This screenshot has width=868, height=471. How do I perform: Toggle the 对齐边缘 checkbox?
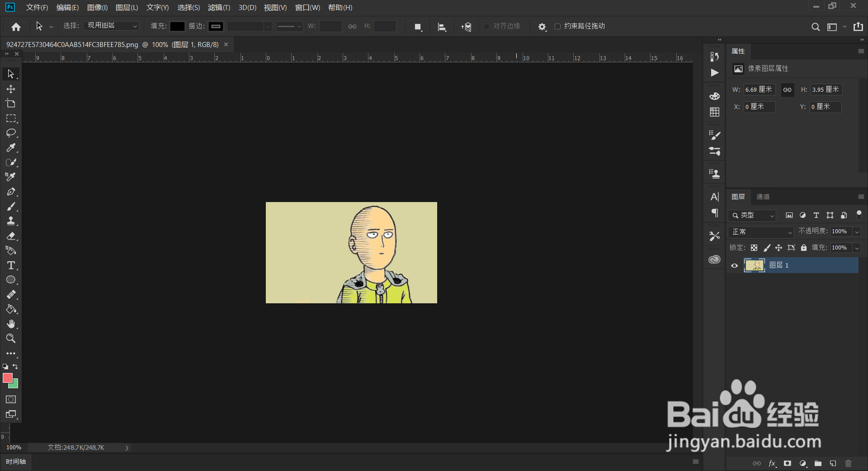point(486,26)
